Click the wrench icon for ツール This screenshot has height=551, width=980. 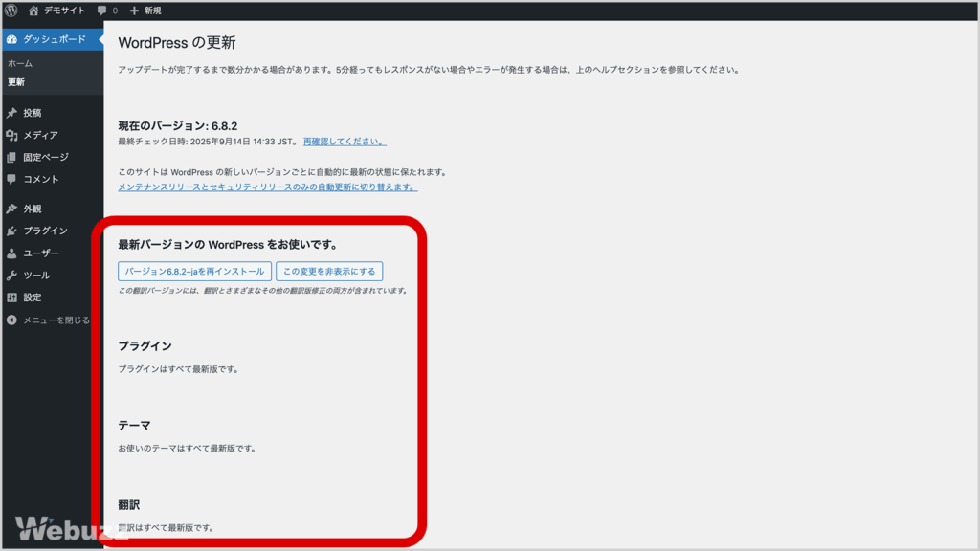[11, 275]
